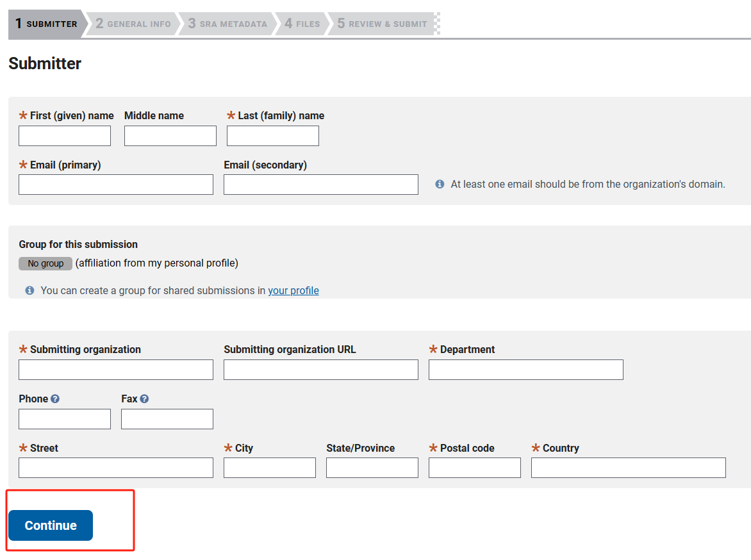
Task: Focus the Submitting organization field
Action: [x=116, y=369]
